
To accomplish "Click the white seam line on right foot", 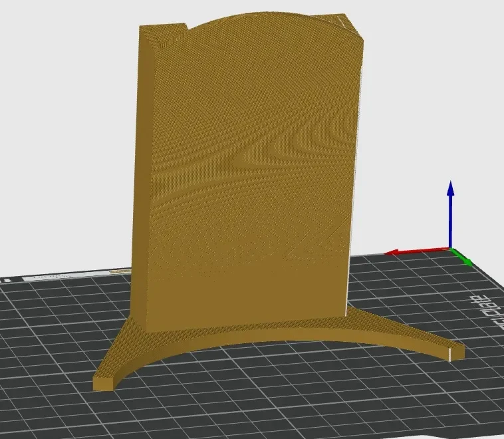I will click(x=449, y=355).
